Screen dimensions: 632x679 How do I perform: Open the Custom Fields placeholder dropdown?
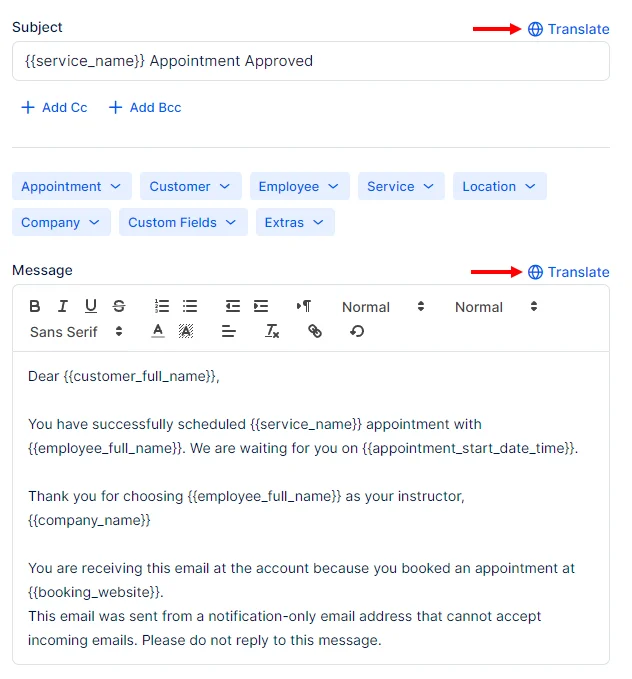(x=183, y=223)
